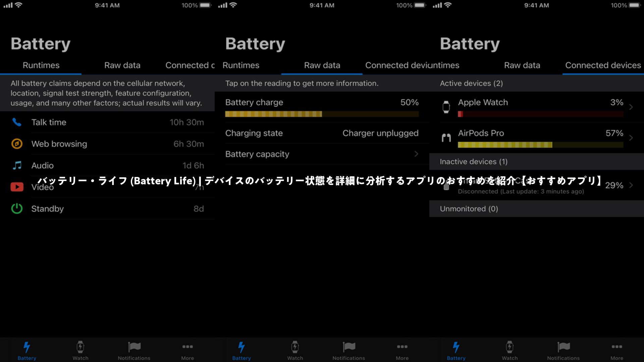Tap the Web browsing label

pyautogui.click(x=59, y=144)
